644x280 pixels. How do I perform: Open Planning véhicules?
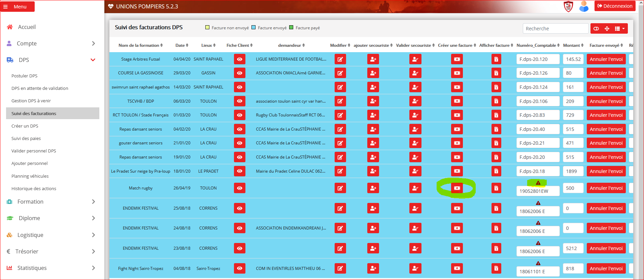point(30,176)
